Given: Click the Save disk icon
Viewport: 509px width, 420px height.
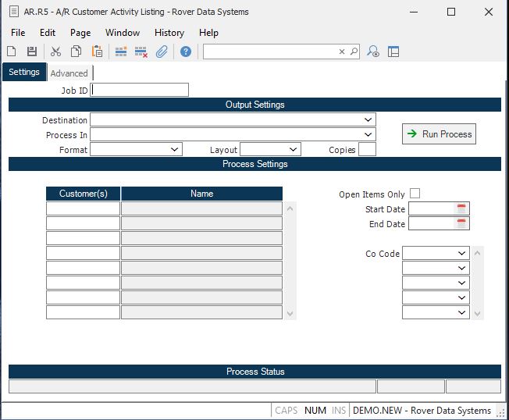Looking at the screenshot, I should 32,52.
